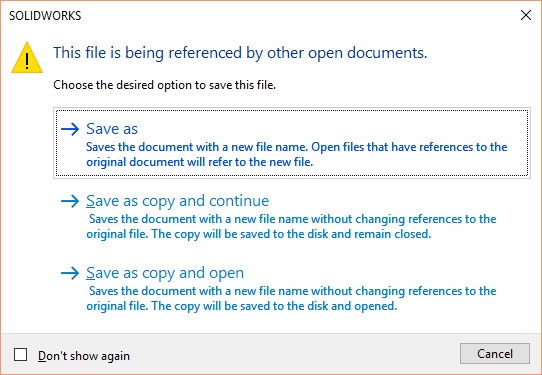
Task: Select Save as copy and continue title
Action: click(177, 201)
